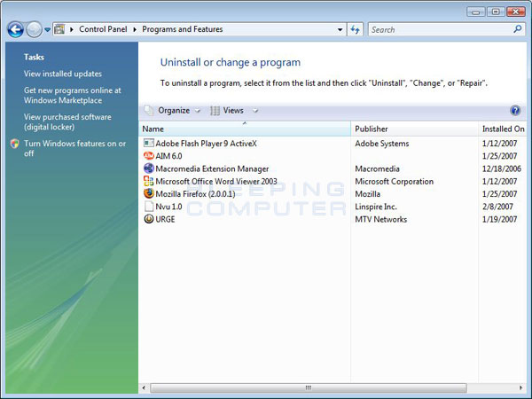
Task: Select the URGE program icon
Action: click(149, 219)
